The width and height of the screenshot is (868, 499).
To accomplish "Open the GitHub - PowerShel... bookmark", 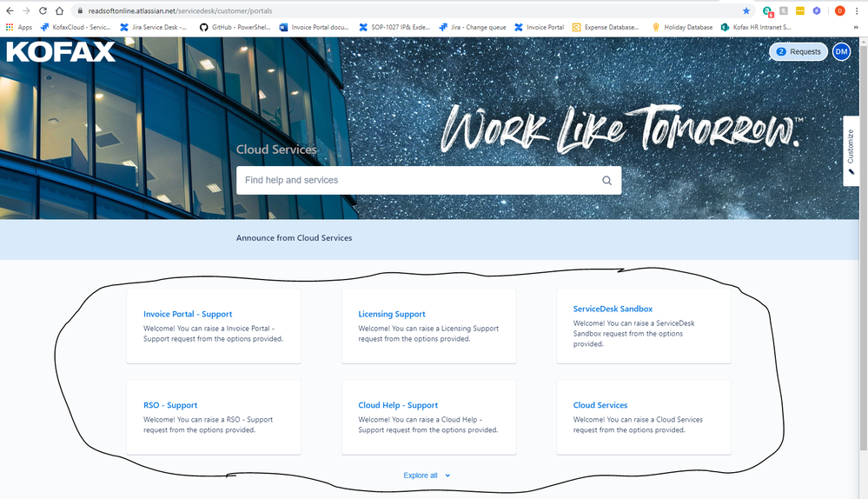I will [235, 27].
